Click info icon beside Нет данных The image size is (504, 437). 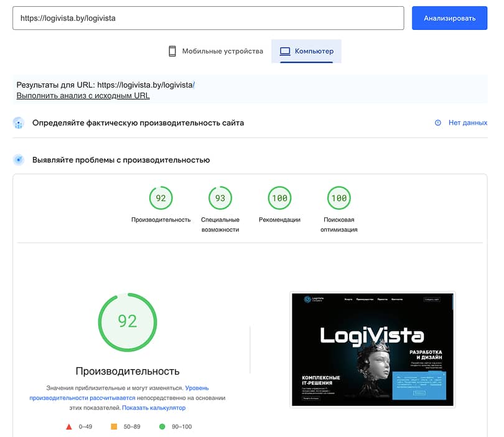click(x=438, y=123)
